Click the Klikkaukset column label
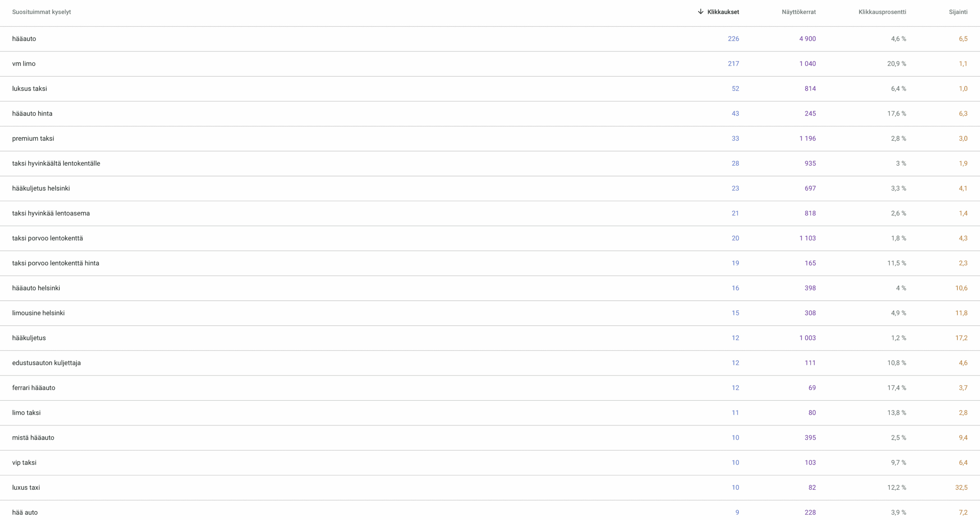This screenshot has height=520, width=980. 723,12
